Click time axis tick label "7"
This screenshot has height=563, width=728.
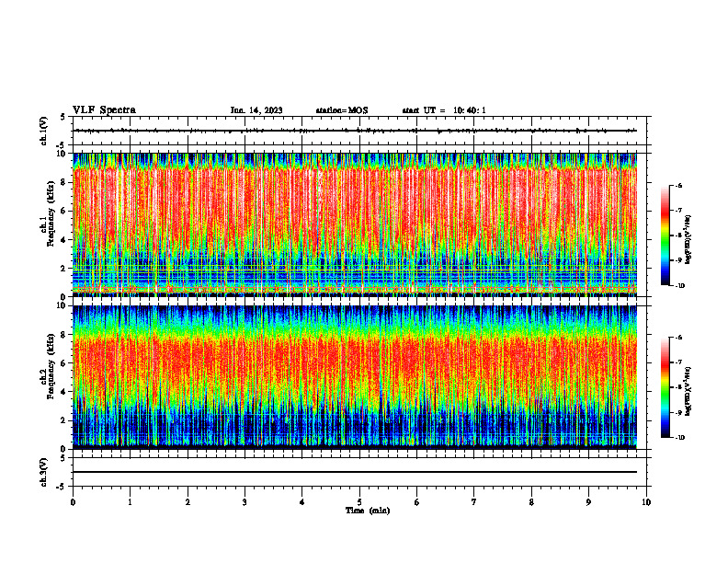474,502
